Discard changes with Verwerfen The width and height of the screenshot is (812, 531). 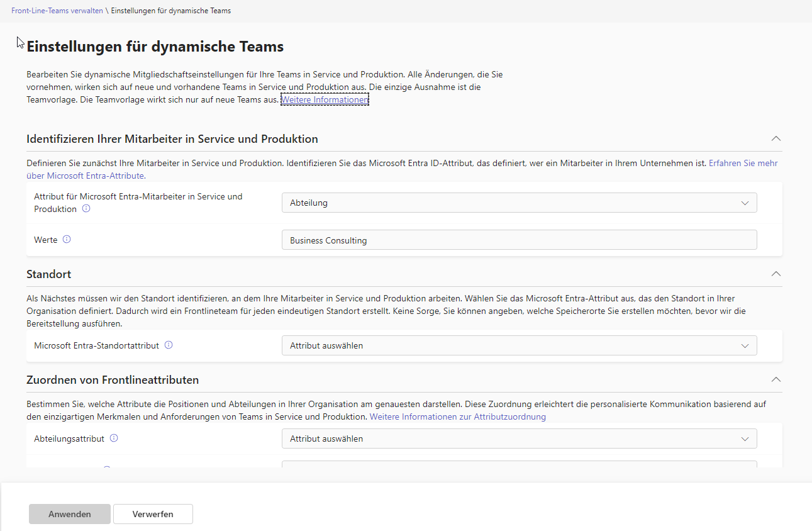153,514
